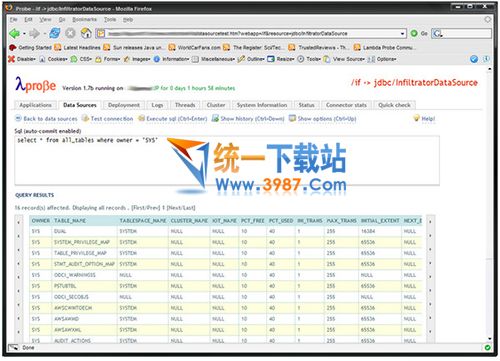Click the Latest Headlines feed icon
Image resolution: width=500 pixels, height=361 pixels.
(x=58, y=47)
